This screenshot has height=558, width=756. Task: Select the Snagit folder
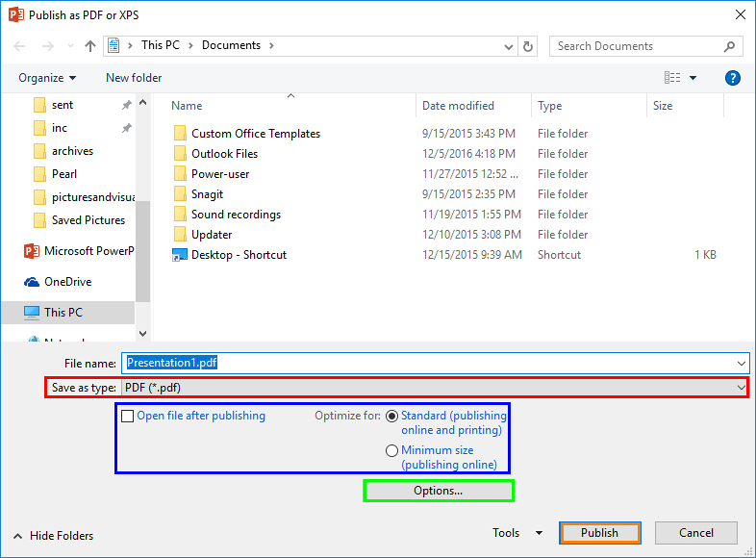point(207,194)
